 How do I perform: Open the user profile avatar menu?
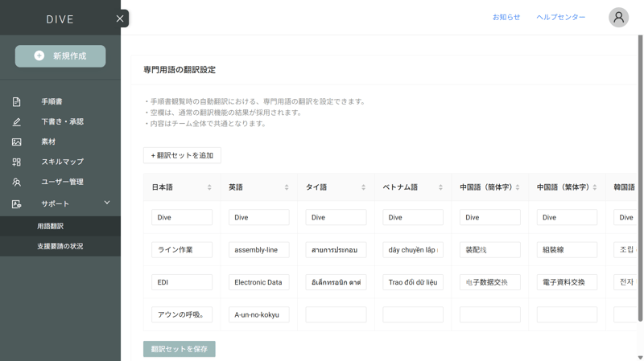coord(618,17)
